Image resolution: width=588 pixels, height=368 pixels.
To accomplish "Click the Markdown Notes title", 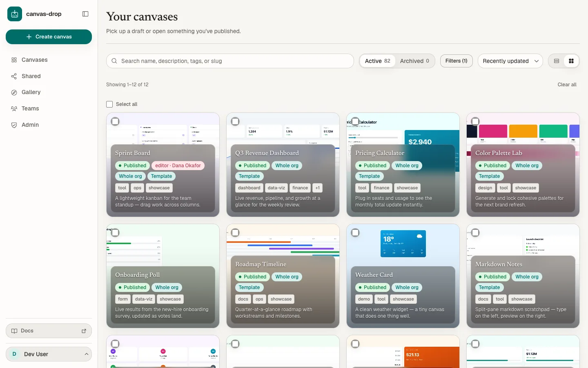I will [x=499, y=264].
